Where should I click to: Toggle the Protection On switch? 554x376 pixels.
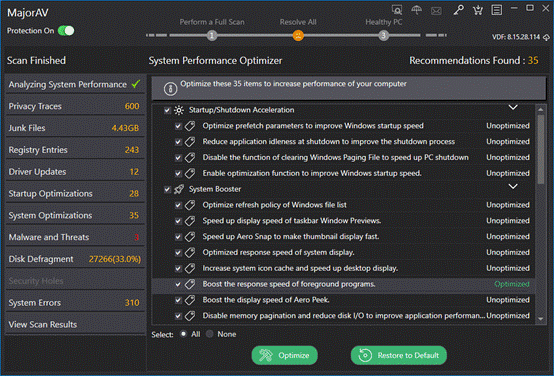(x=66, y=31)
